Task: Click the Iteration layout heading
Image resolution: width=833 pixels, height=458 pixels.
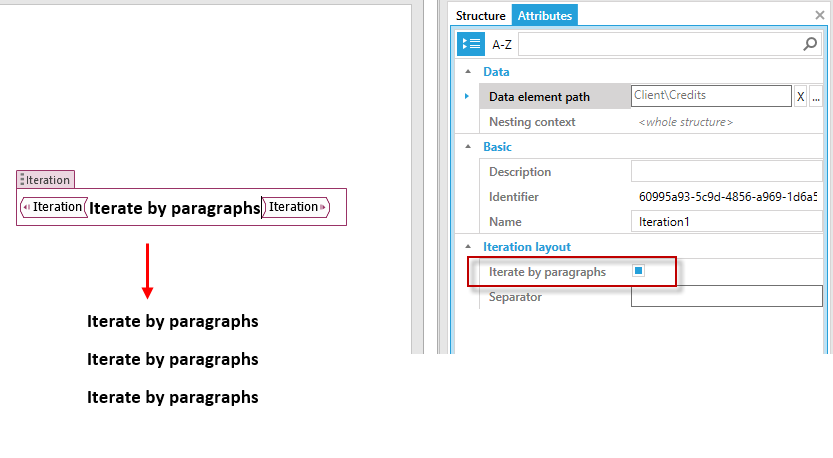Action: [526, 247]
